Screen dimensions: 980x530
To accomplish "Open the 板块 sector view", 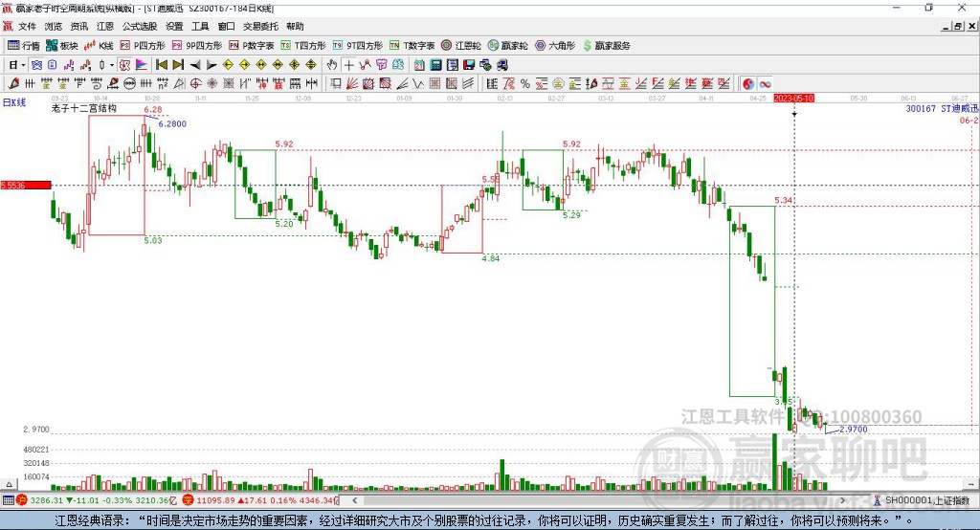I will [61, 46].
